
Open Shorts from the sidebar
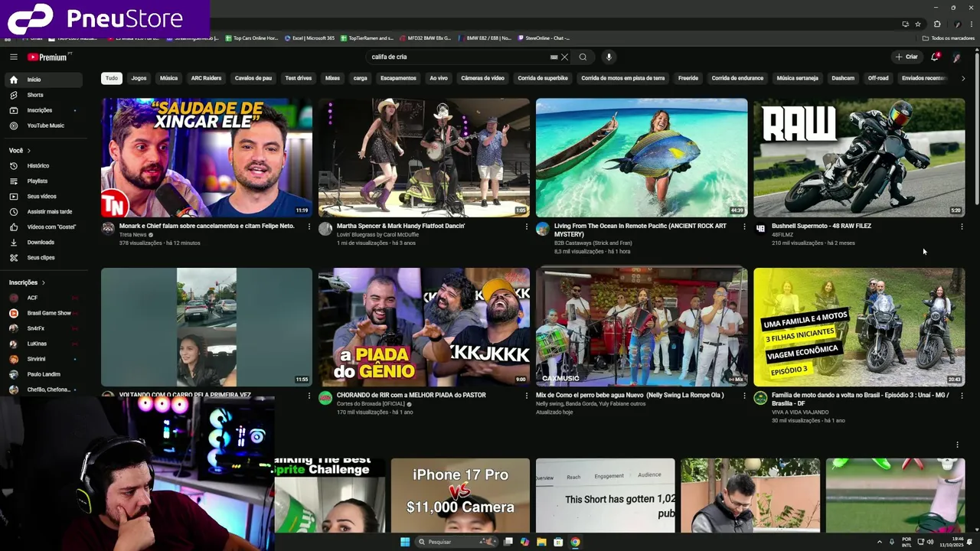[44, 95]
